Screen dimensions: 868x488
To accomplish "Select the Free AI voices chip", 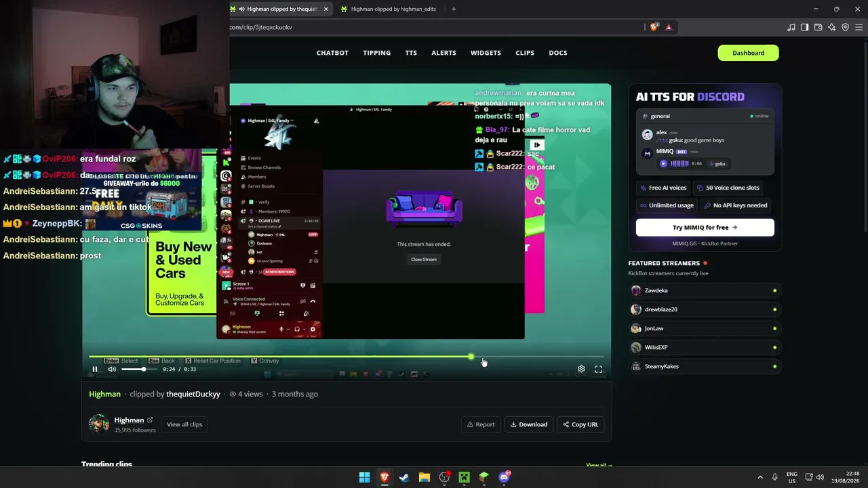I will [663, 188].
